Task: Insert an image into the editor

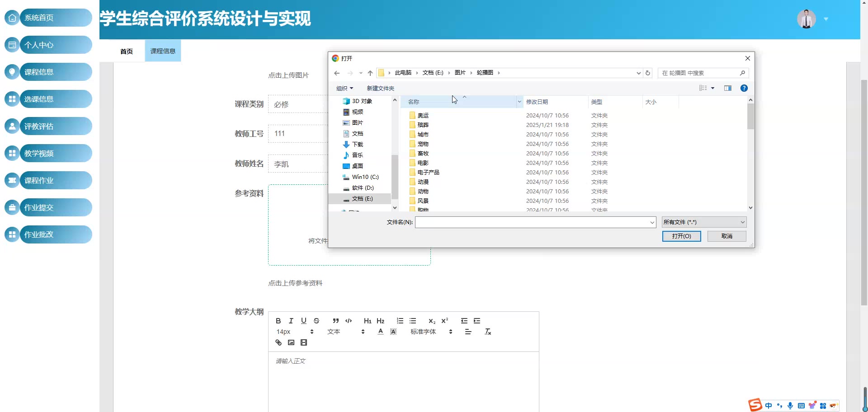Action: pyautogui.click(x=291, y=342)
